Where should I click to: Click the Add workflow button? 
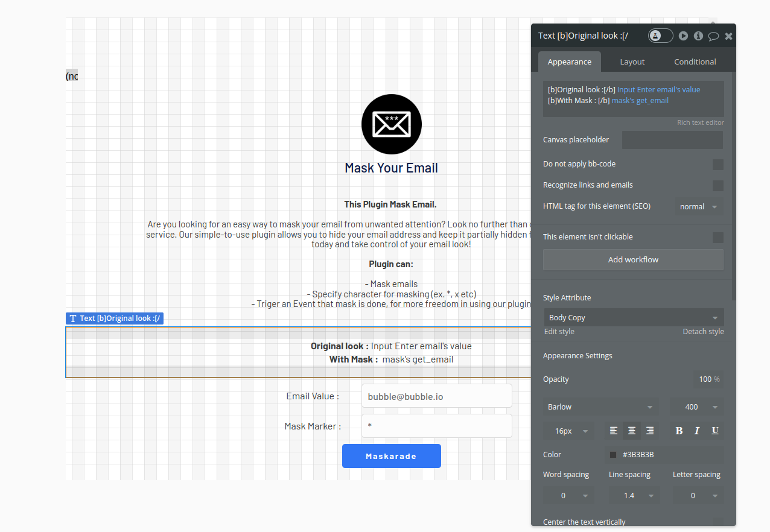[x=633, y=259]
